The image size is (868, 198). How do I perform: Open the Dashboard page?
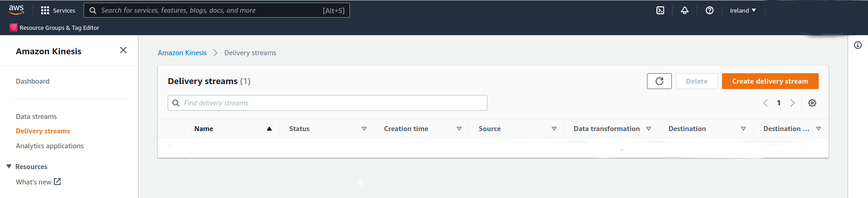coord(33,81)
